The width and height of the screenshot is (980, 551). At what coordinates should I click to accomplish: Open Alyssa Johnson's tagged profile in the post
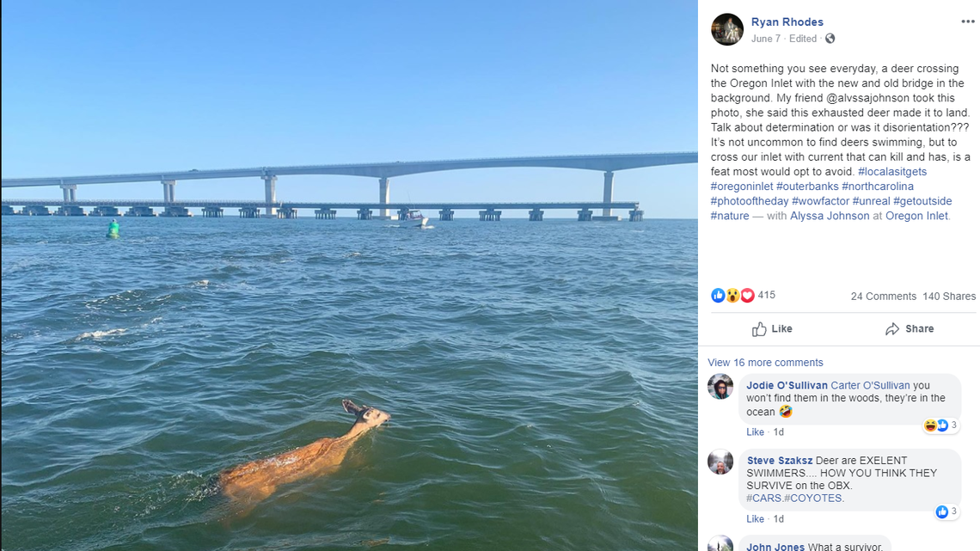pos(829,216)
